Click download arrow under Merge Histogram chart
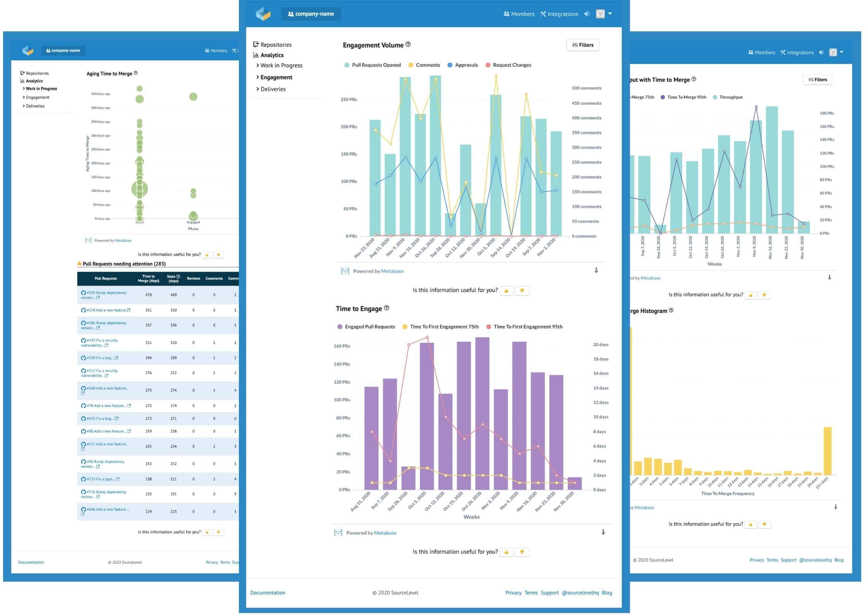 tap(836, 506)
